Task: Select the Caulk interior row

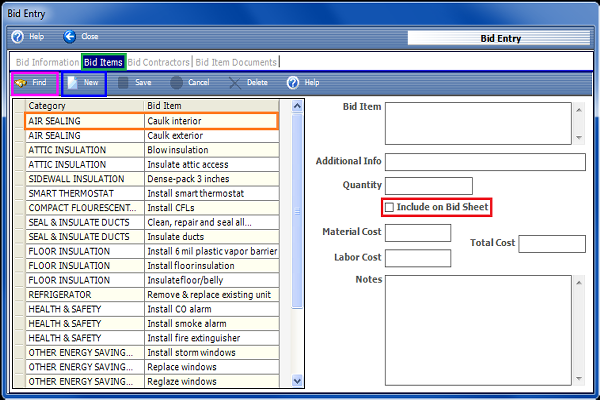Action: [152, 121]
